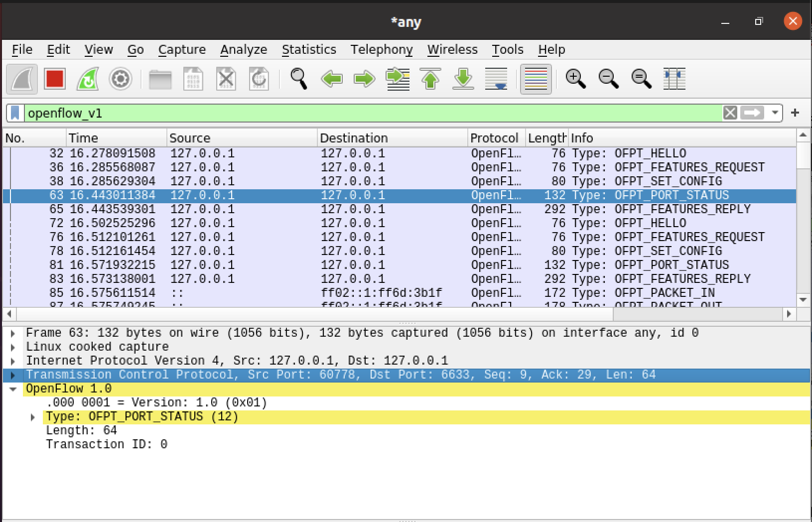Open the Go menu
Viewport: 812px width, 522px height.
pos(135,49)
